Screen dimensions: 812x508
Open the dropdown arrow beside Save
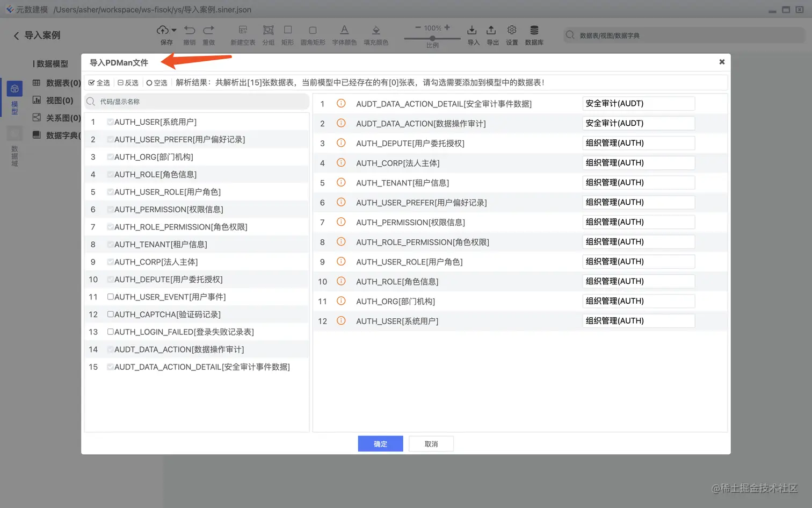tap(174, 30)
